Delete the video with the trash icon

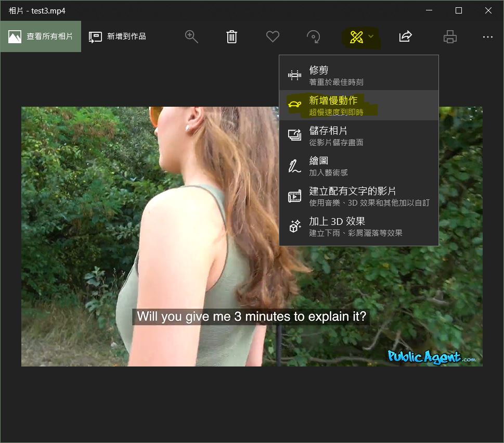click(x=231, y=36)
